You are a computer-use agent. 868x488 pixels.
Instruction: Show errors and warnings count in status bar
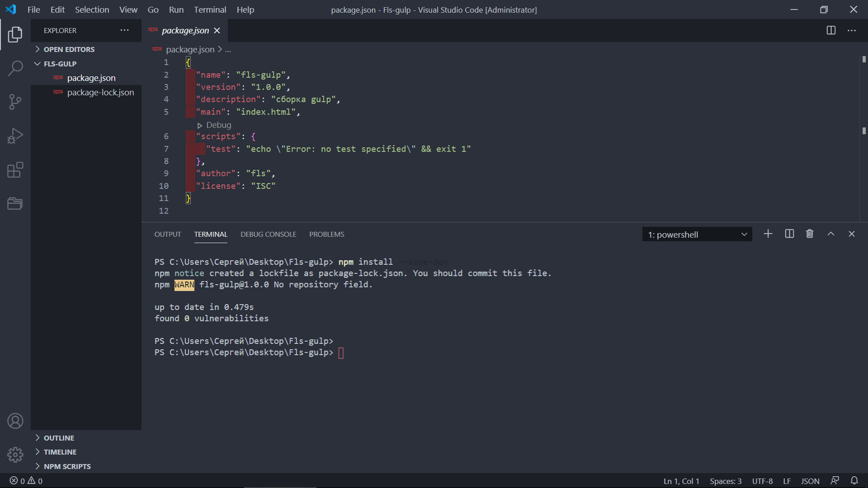26,481
